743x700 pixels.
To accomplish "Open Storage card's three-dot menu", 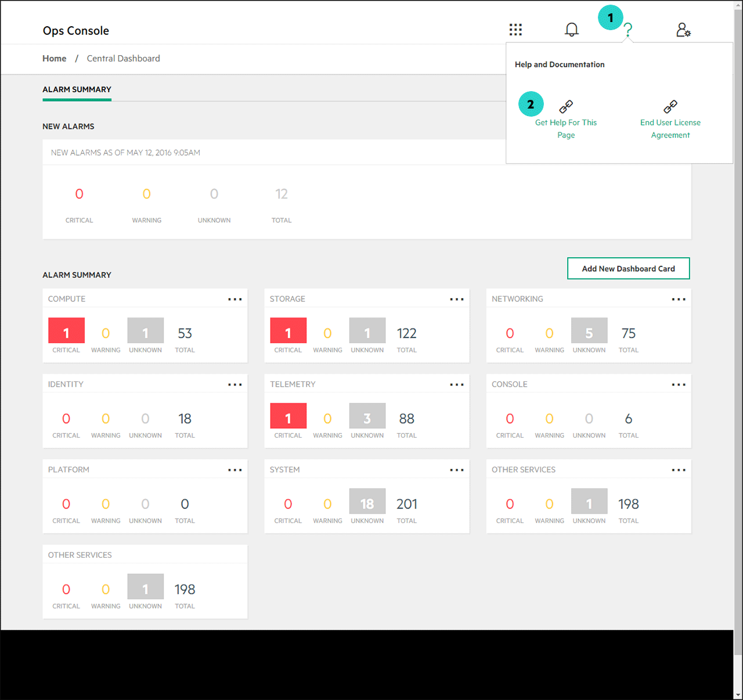I will click(x=457, y=300).
